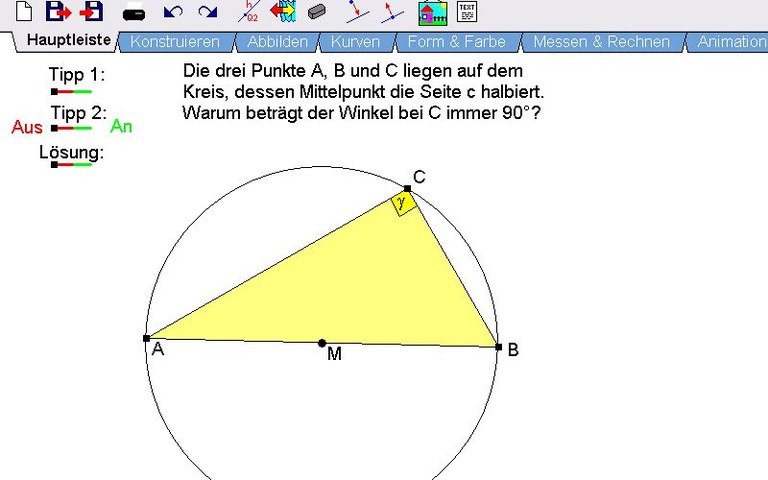
Task: Undo the last construction step
Action: click(x=173, y=12)
